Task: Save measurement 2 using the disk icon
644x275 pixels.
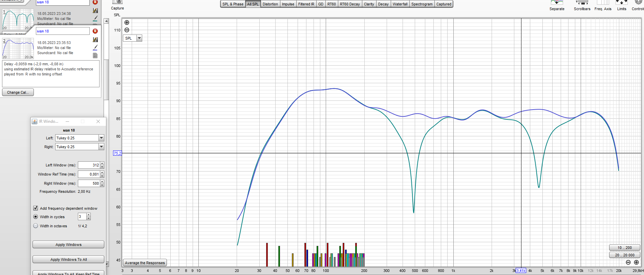Action: tap(95, 40)
